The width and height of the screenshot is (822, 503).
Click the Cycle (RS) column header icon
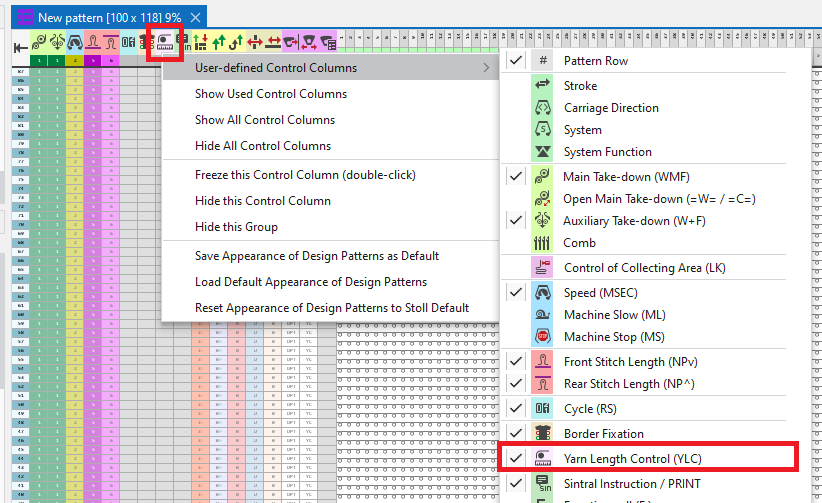click(129, 43)
